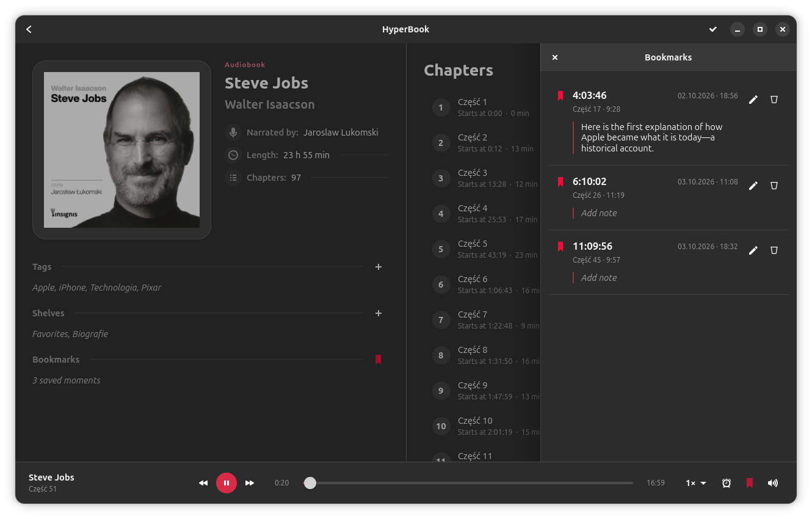Click the tags list Apple, iPhone, Technologia, Pixar

pos(96,288)
